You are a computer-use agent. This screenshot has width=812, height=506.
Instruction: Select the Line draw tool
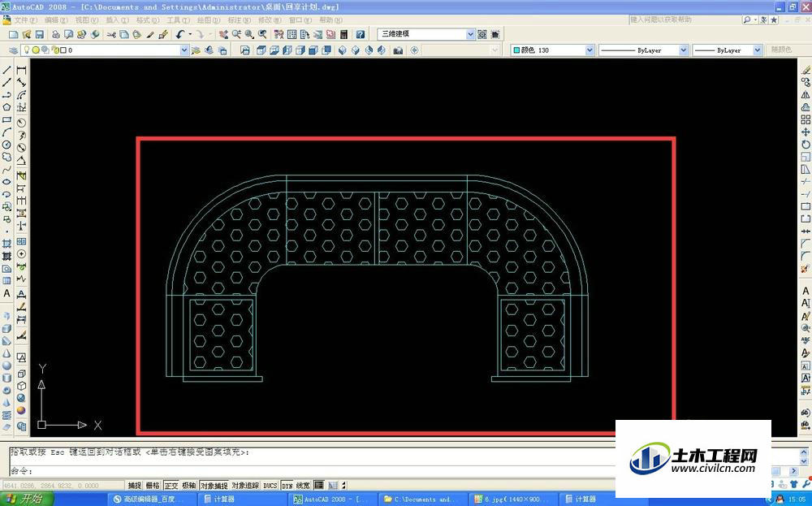(x=6, y=70)
